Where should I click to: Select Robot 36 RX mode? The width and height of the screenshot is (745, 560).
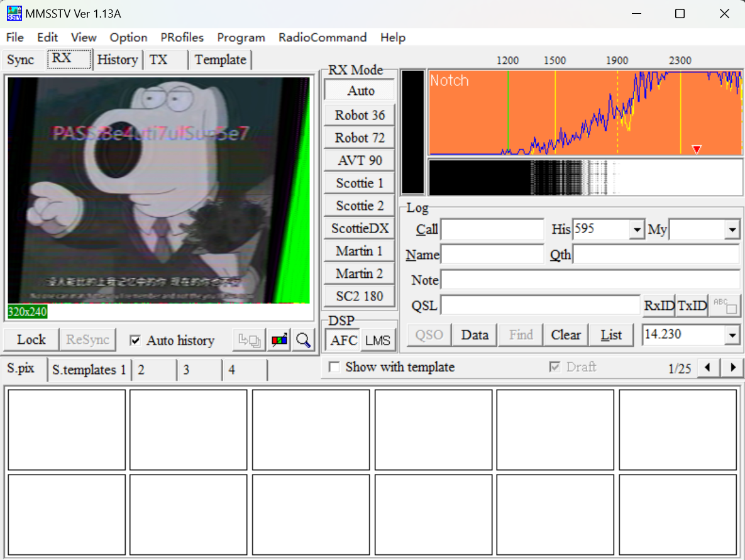(x=360, y=115)
